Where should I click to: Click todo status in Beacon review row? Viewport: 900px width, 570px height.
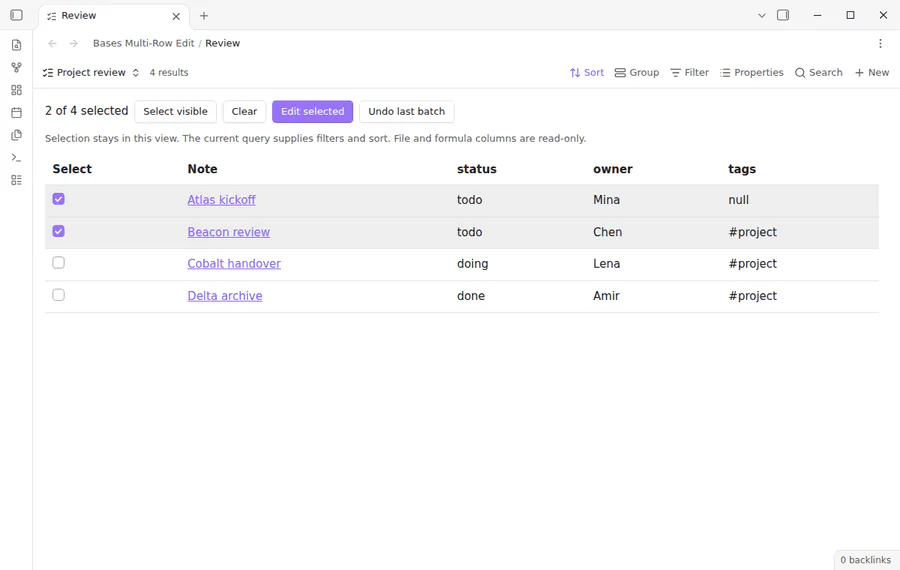click(x=470, y=232)
